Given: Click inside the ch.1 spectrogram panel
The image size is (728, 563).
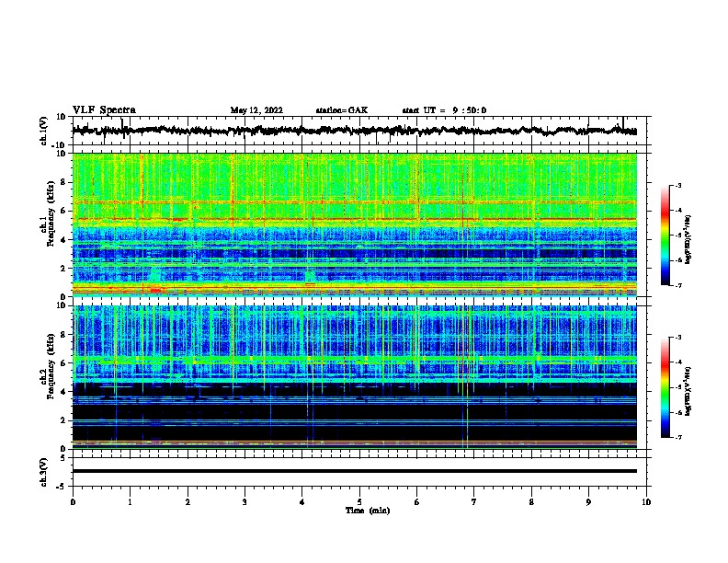Looking at the screenshot, I should (354, 224).
